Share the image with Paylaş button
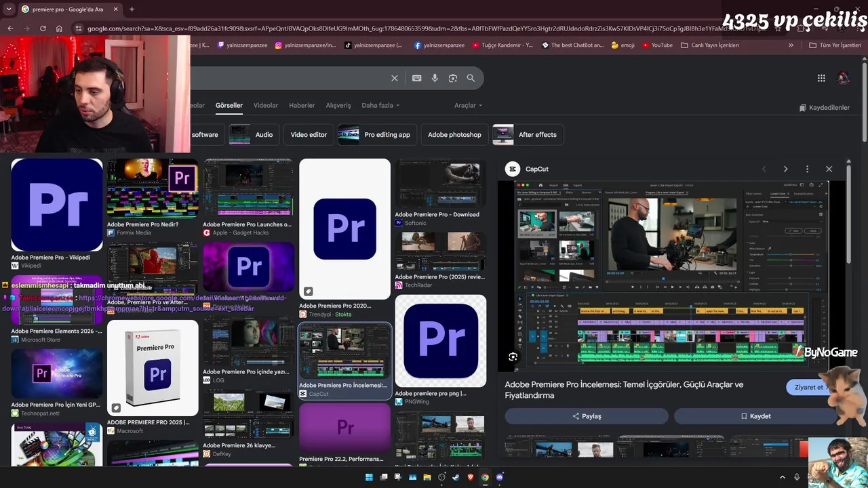 tap(587, 416)
